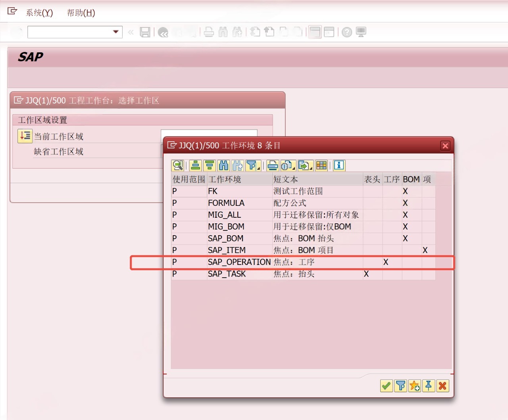Screen dimensions: 508x420
Task: Click the filter funnel button at popup bottom
Action: (400, 385)
